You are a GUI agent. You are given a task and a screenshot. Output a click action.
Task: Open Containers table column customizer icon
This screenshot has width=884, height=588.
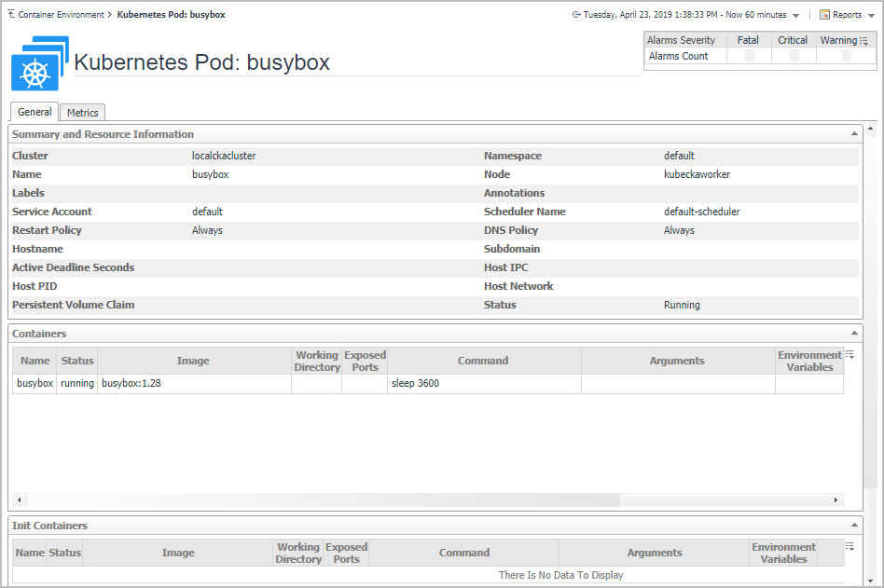click(x=849, y=355)
